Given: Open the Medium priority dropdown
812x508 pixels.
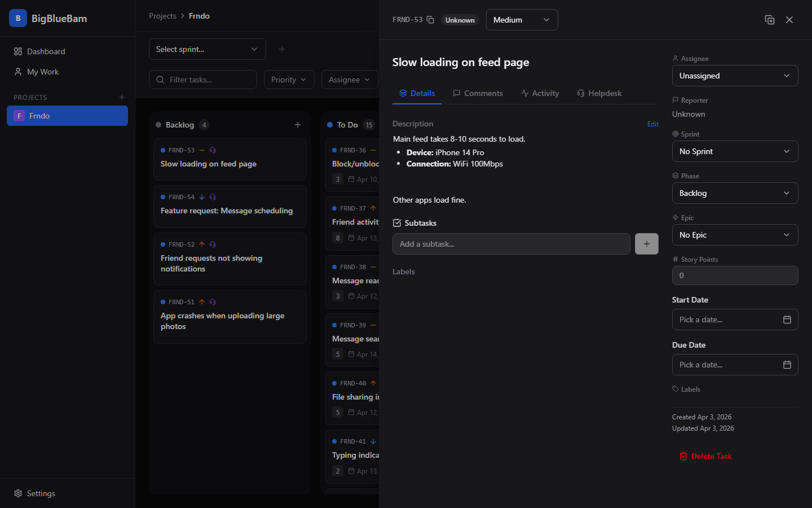Looking at the screenshot, I should pos(522,20).
